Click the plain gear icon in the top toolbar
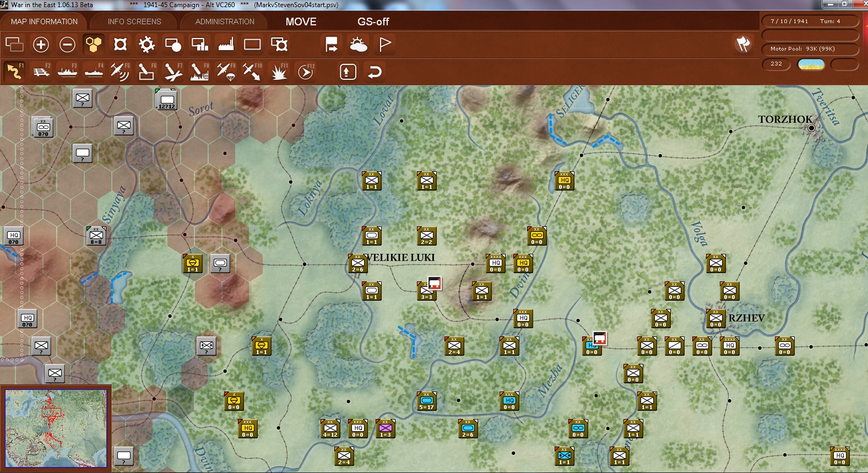 tap(147, 44)
